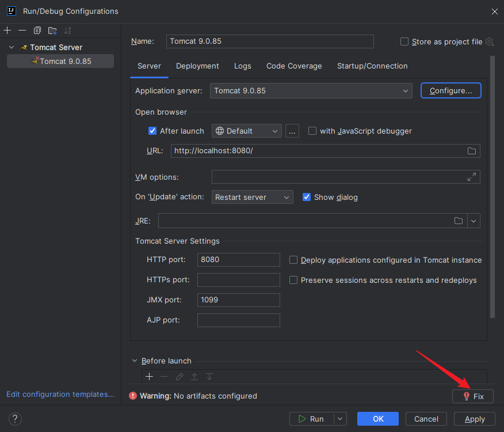The width and height of the screenshot is (504, 432).
Task: Switch to the Logs tab
Action: (243, 66)
